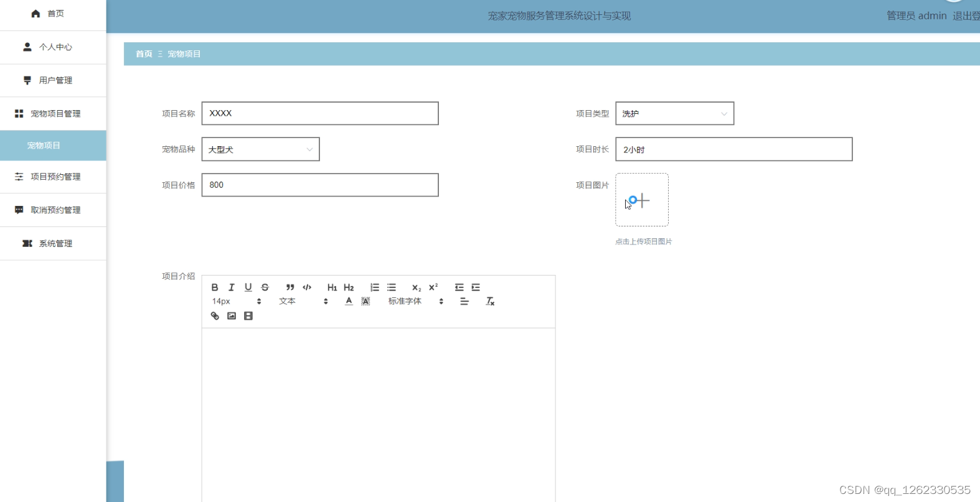980x502 pixels.
Task: Click the home icon in the sidebar
Action: point(35,14)
